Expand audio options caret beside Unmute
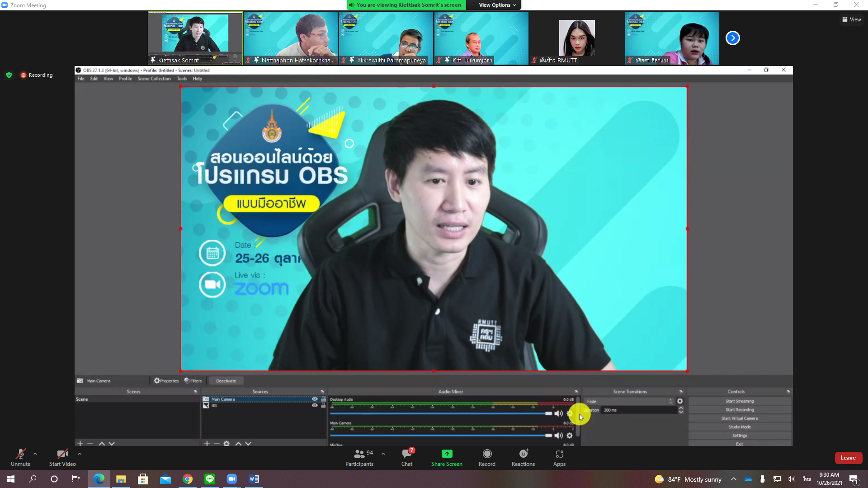 point(35,454)
